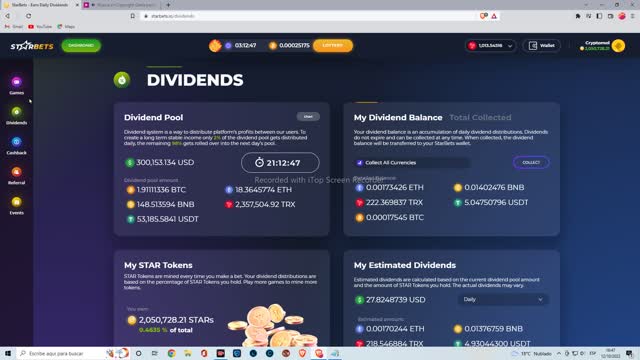The image size is (640, 360).
Task: Open Chrome from taskbar
Action: (x=171, y=353)
